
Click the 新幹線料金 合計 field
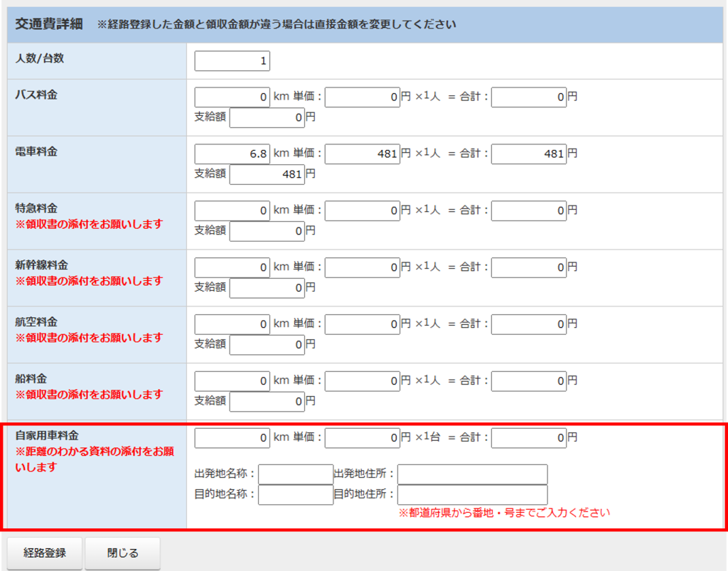[x=529, y=267]
